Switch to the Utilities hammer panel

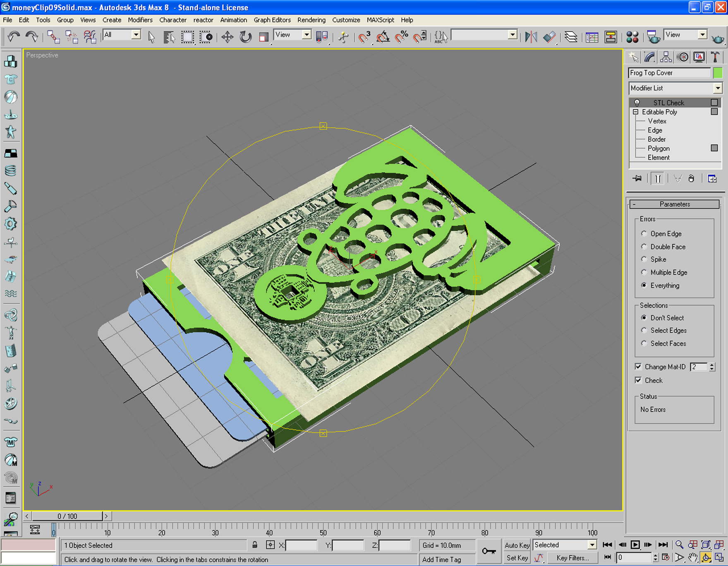tap(715, 57)
